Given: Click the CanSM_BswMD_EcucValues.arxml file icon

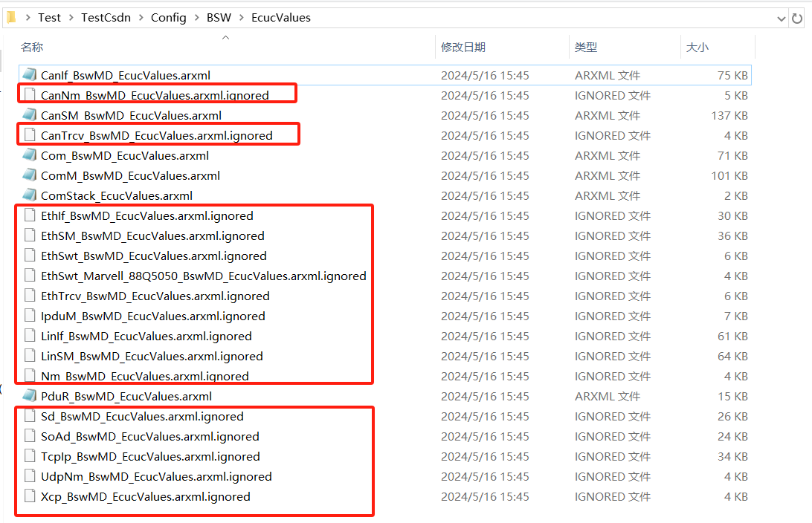Looking at the screenshot, I should point(29,115).
